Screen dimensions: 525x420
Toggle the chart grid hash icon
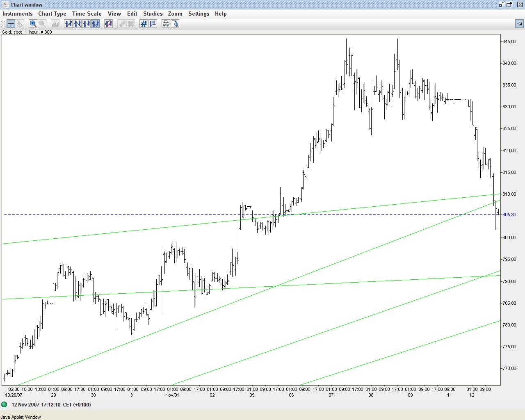(144, 24)
